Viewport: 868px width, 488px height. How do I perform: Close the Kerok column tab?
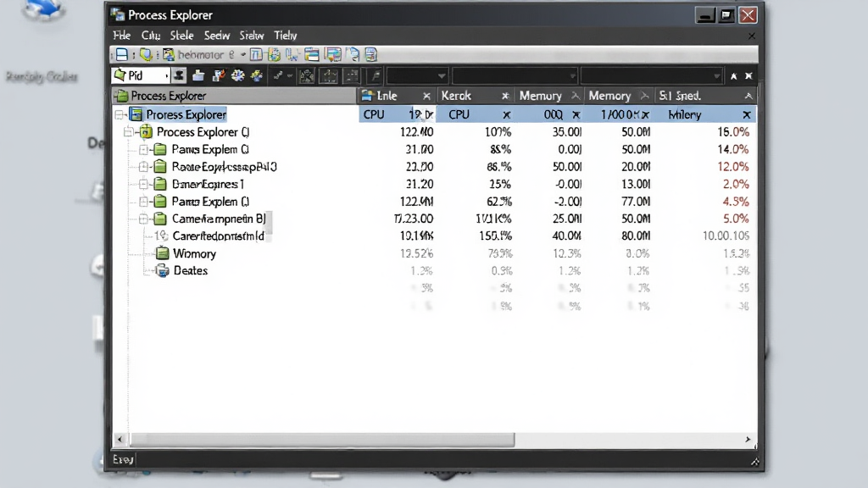pyautogui.click(x=505, y=97)
